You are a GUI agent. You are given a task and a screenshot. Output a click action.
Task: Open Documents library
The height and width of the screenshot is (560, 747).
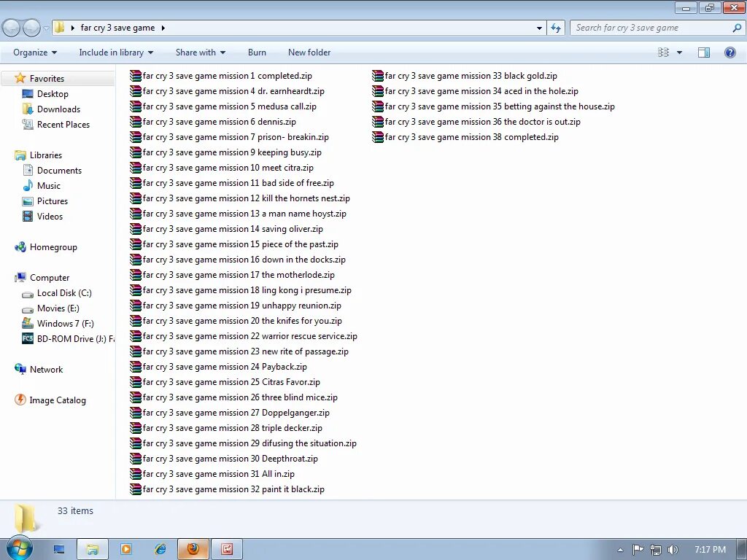point(59,171)
